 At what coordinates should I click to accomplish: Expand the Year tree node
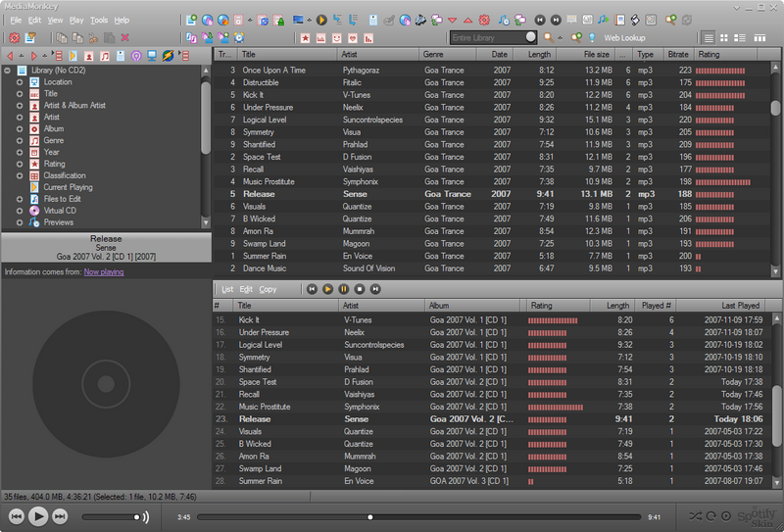tap(19, 152)
